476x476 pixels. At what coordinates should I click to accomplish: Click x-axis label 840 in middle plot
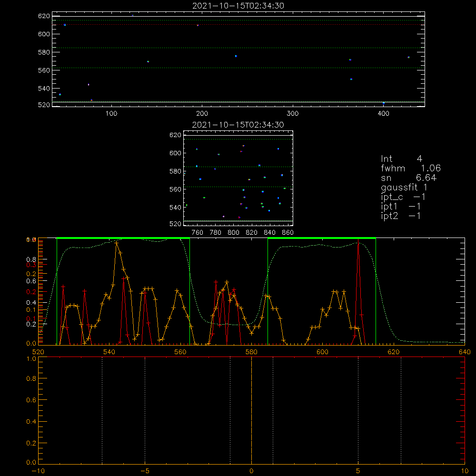[x=269, y=233]
